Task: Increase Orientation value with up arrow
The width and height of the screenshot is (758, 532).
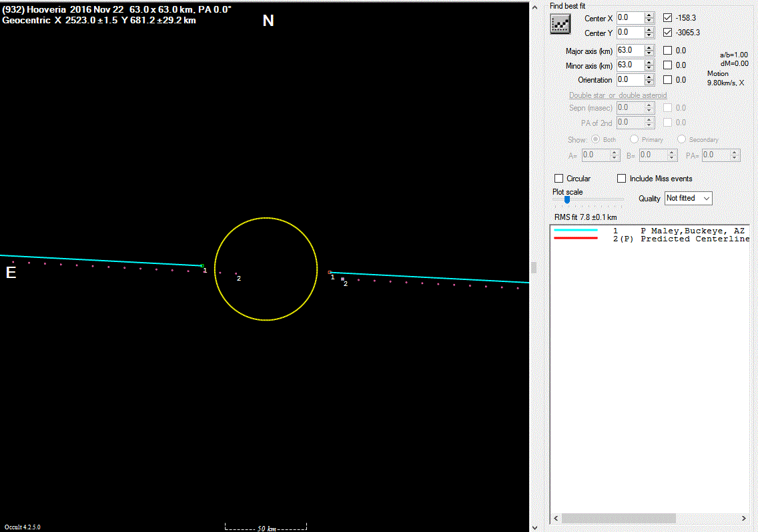Action: pos(649,77)
